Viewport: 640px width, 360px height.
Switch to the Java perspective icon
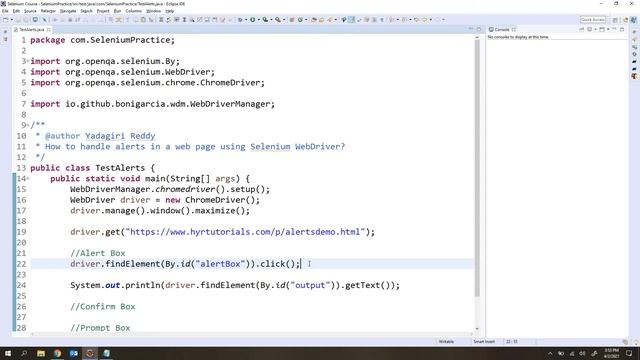[x=633, y=20]
